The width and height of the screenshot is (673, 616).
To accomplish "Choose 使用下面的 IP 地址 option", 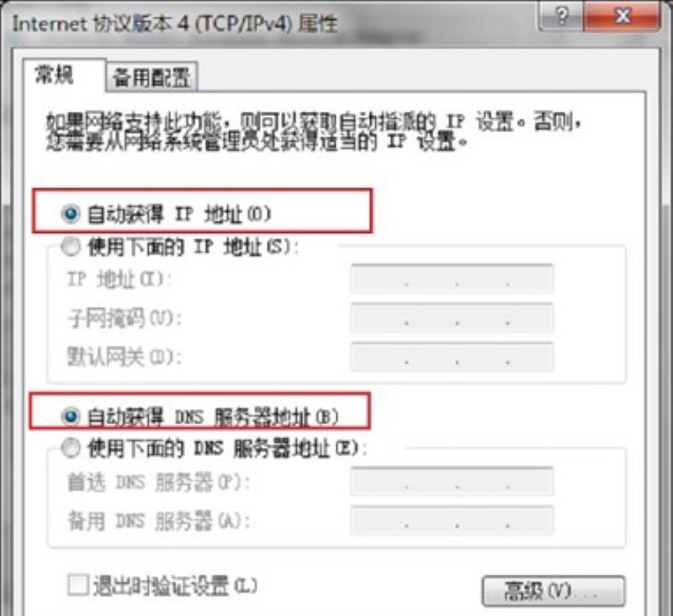I will [x=71, y=247].
